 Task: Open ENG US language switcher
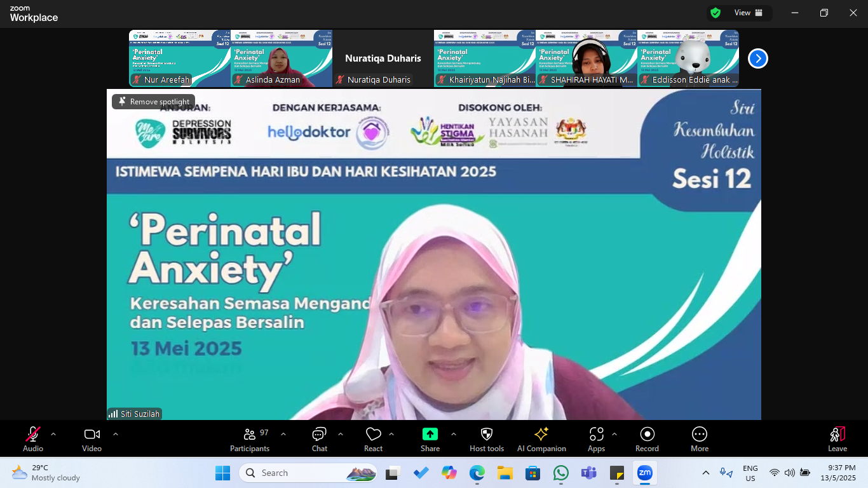coord(750,473)
